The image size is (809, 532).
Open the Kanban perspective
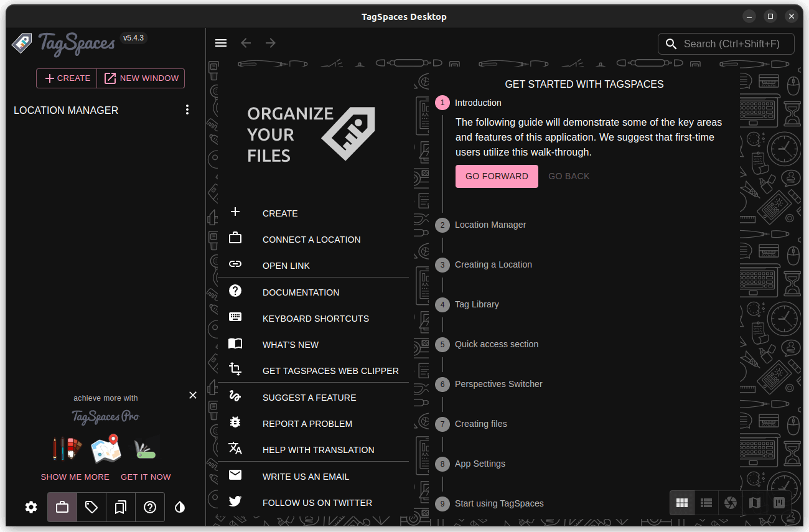[x=779, y=503]
